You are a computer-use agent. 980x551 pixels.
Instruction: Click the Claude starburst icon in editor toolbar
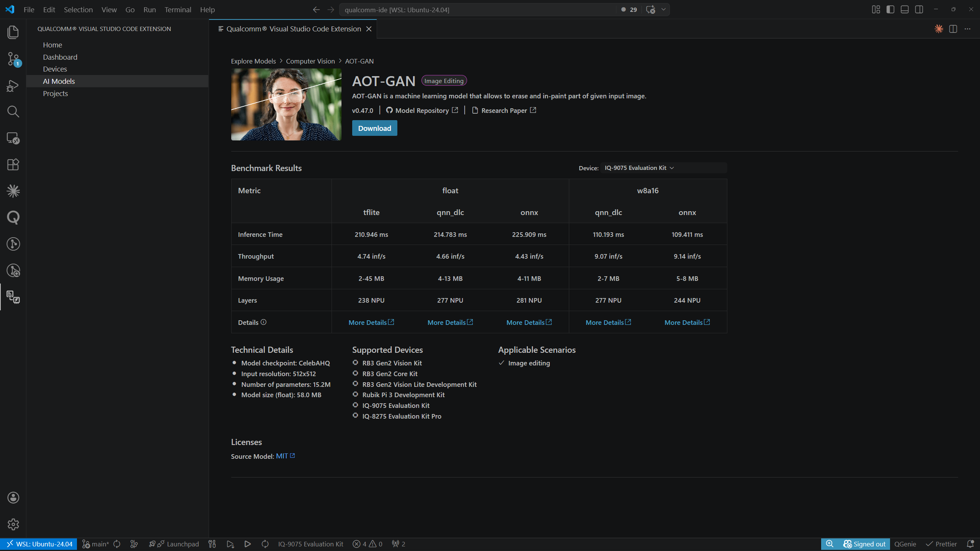(939, 29)
